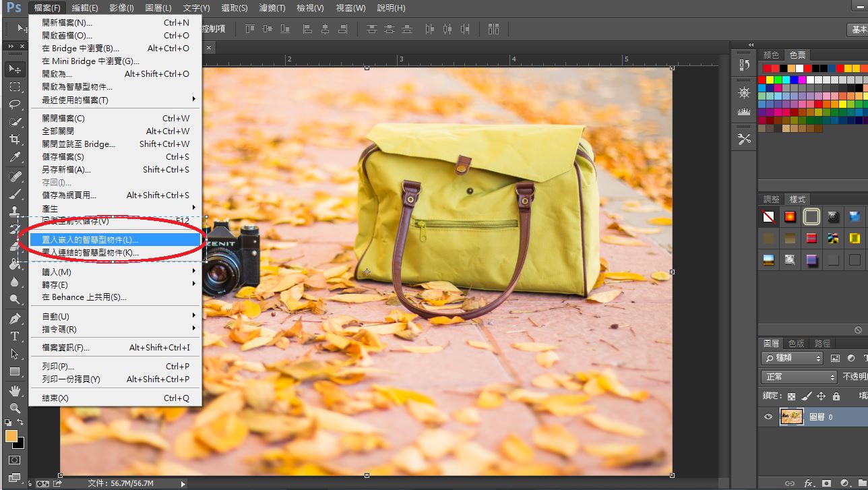Switch to the 顏色 tab
Screen dimensions: 868x490
pos(771,55)
